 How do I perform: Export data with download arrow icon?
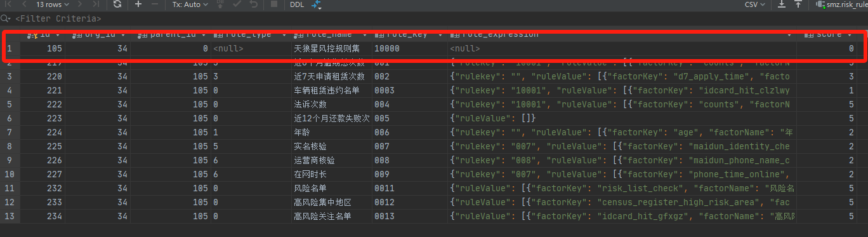pos(782,4)
